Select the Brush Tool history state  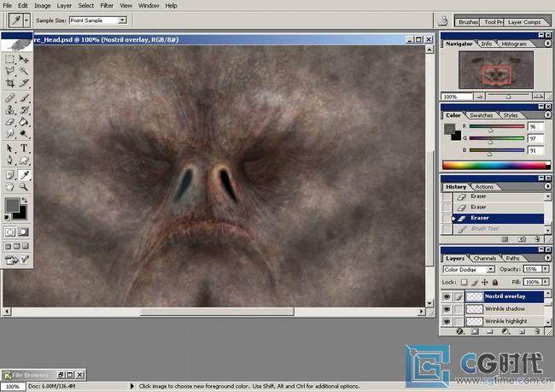(499, 229)
